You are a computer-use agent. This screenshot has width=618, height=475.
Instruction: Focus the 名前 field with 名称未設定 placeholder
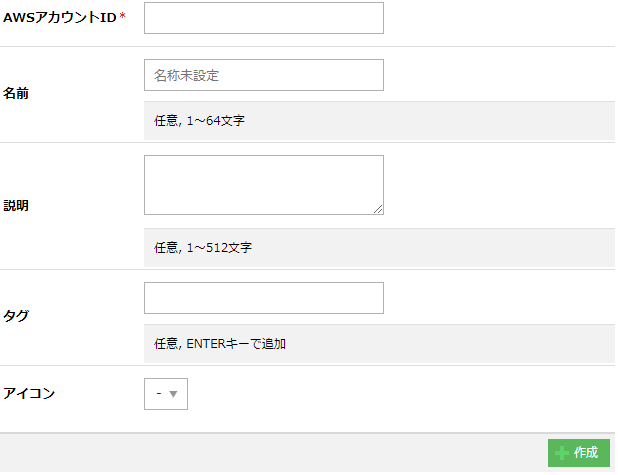point(263,75)
